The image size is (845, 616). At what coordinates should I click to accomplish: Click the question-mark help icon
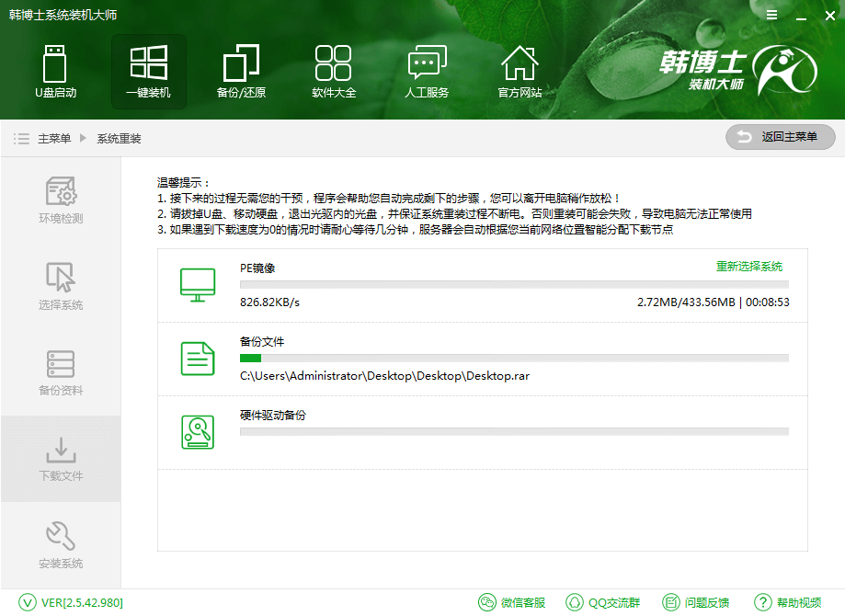763,602
